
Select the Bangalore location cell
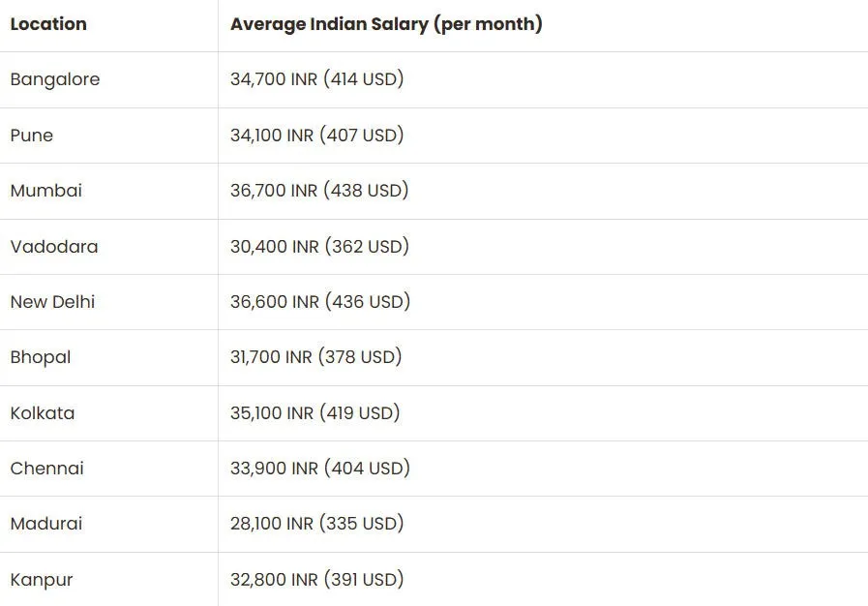click(x=55, y=79)
